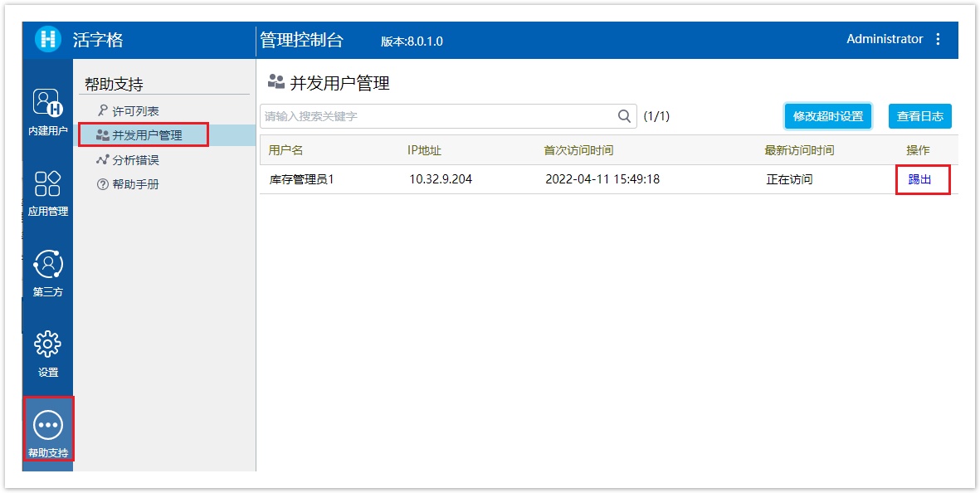Open the 第三方 sidebar section

coord(48,272)
